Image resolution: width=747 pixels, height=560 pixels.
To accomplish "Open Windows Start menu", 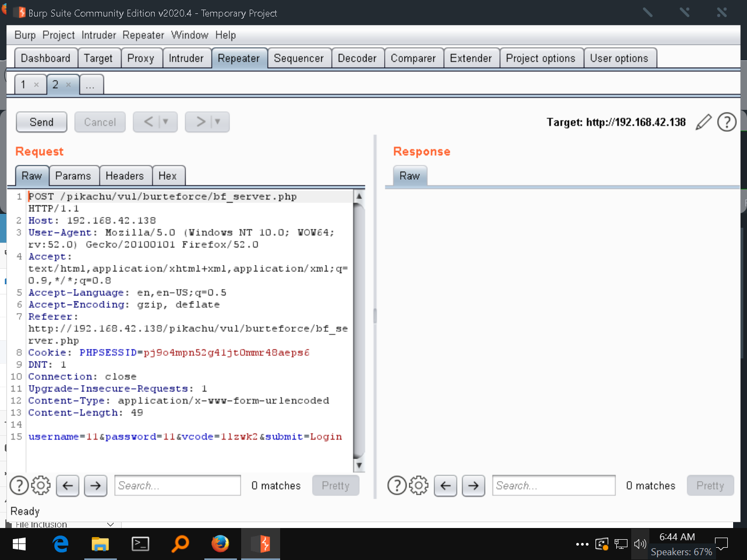I will point(19,544).
